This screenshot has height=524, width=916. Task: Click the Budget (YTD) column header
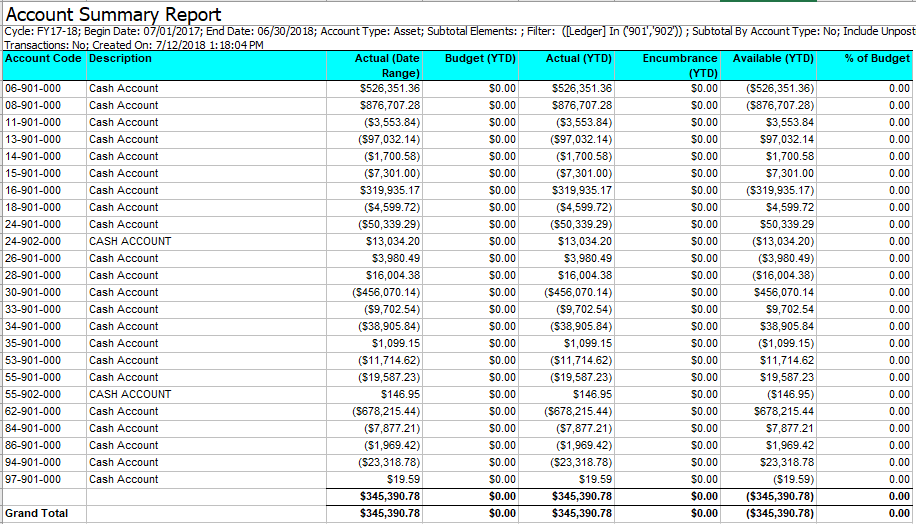(480, 58)
